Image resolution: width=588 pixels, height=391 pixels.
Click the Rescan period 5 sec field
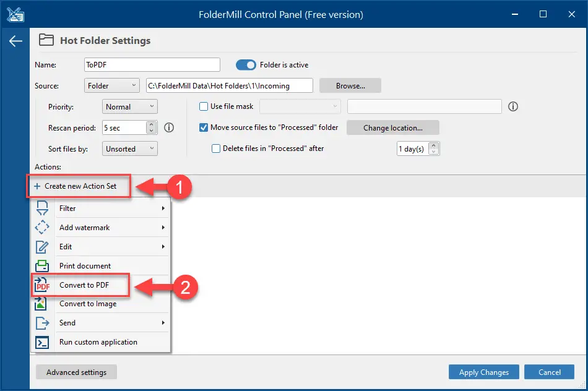(x=124, y=127)
